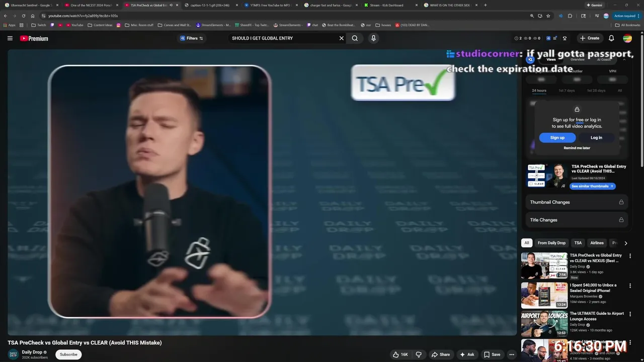Open the Chrome profile avatar in toolbar
The image size is (644, 362).
pos(606,16)
